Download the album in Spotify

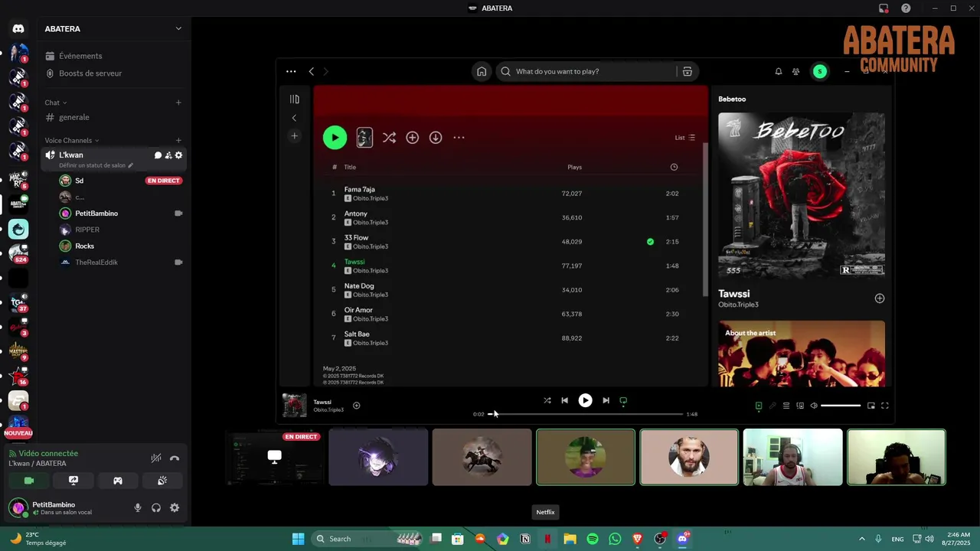coord(436,138)
